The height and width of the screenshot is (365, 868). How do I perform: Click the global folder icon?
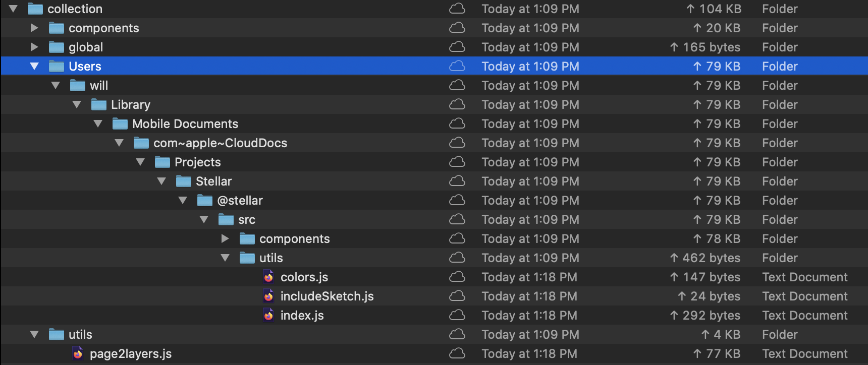(57, 47)
